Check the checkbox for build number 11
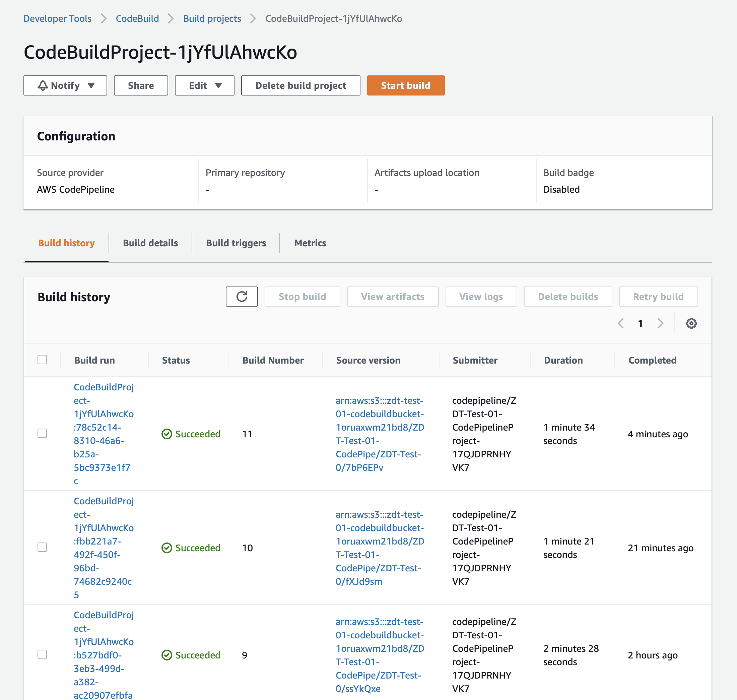This screenshot has height=700, width=737. pyautogui.click(x=42, y=434)
